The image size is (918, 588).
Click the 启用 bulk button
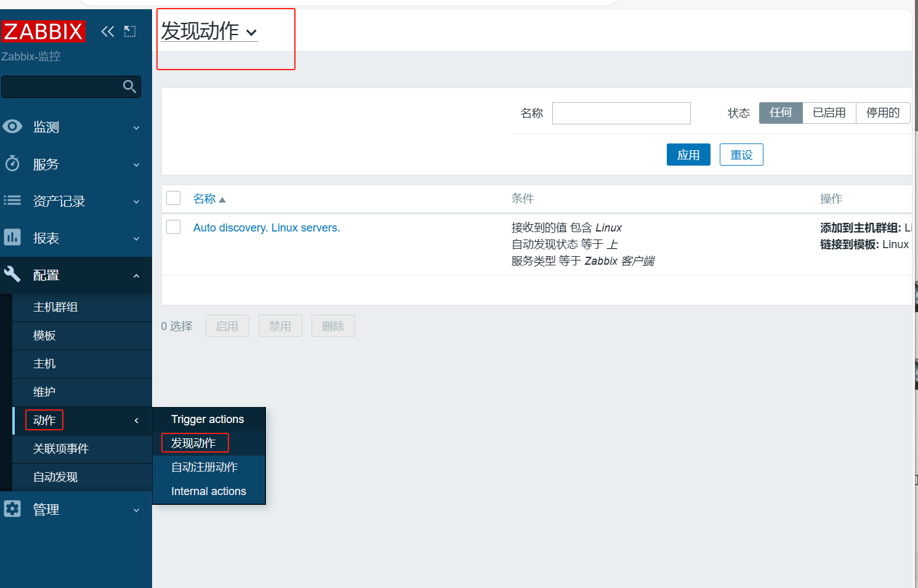(227, 326)
